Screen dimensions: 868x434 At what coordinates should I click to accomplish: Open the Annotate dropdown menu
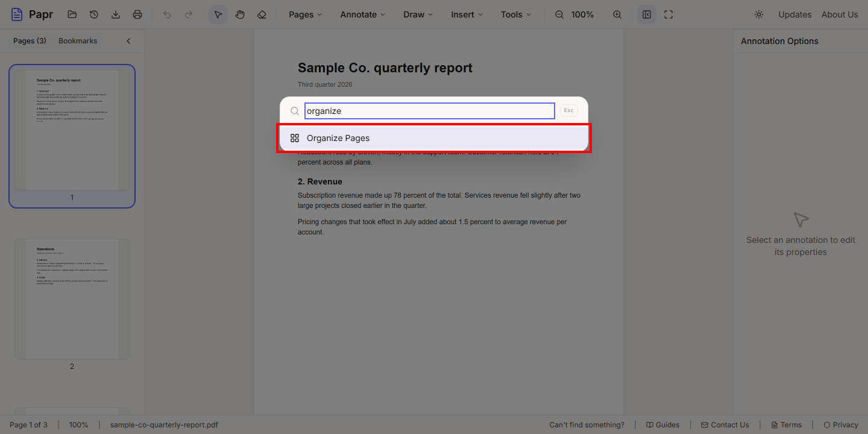(x=363, y=14)
